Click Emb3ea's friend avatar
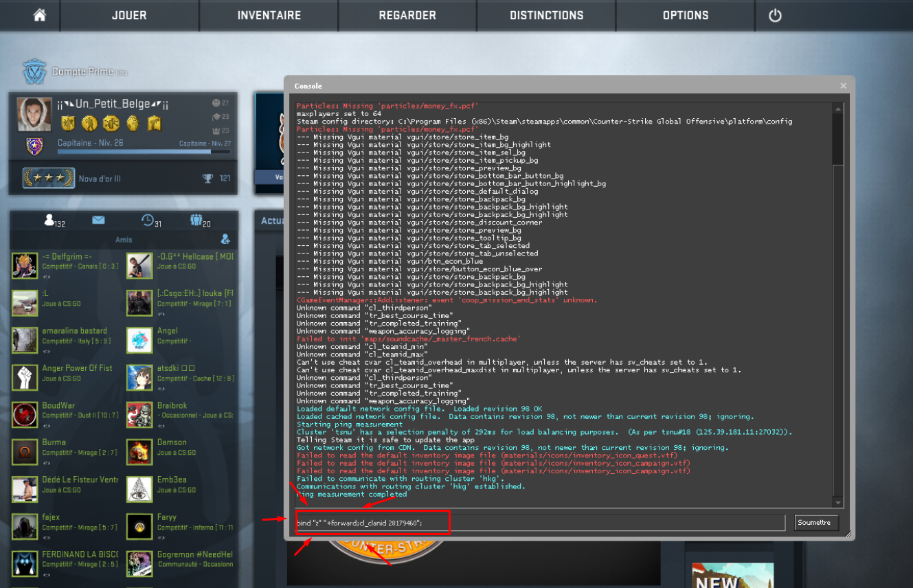The width and height of the screenshot is (913, 588). pyautogui.click(x=139, y=489)
